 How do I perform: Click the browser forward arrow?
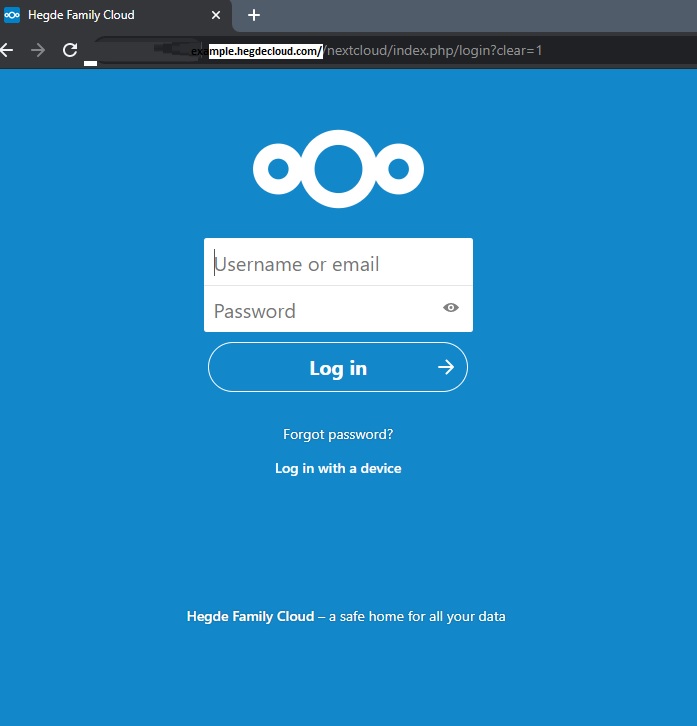tap(38, 50)
